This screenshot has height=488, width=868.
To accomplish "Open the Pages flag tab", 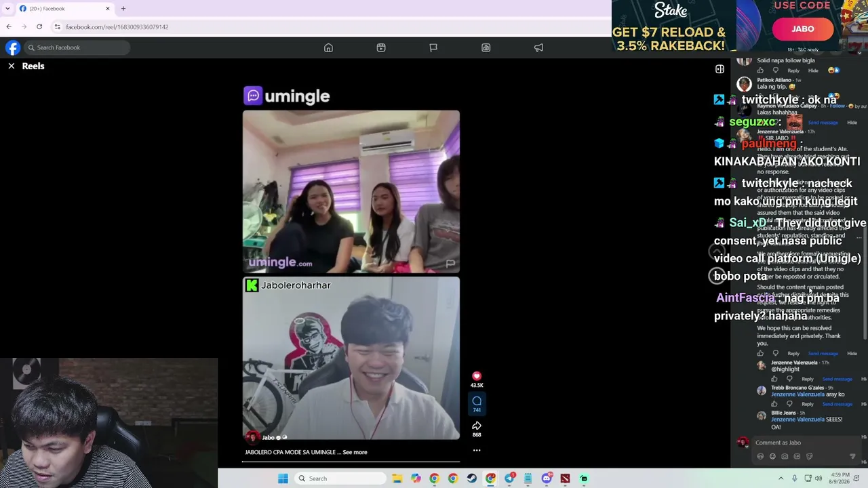I will coord(433,47).
